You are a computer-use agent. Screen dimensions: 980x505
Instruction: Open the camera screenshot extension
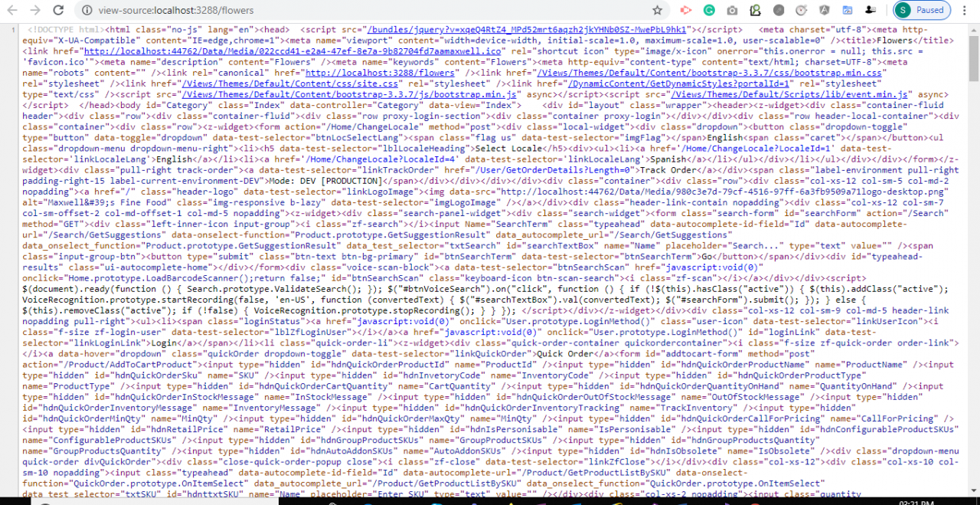click(x=731, y=10)
